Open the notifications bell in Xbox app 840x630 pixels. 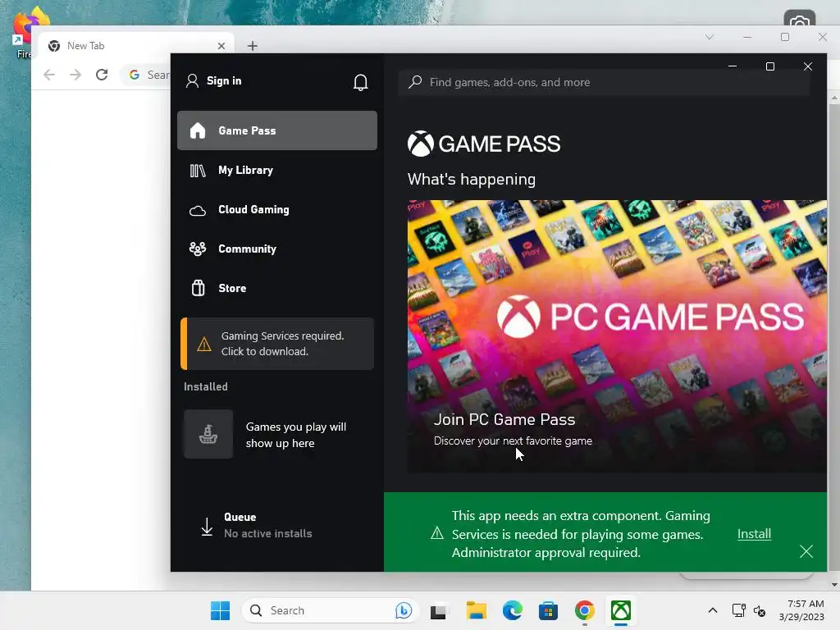361,82
